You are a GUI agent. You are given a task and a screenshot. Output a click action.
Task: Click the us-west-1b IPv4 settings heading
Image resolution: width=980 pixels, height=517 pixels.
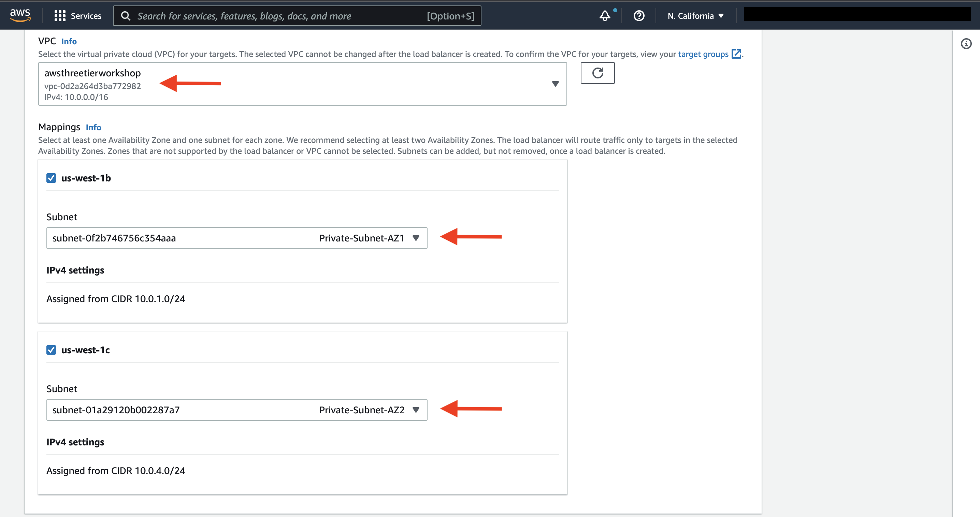click(75, 270)
